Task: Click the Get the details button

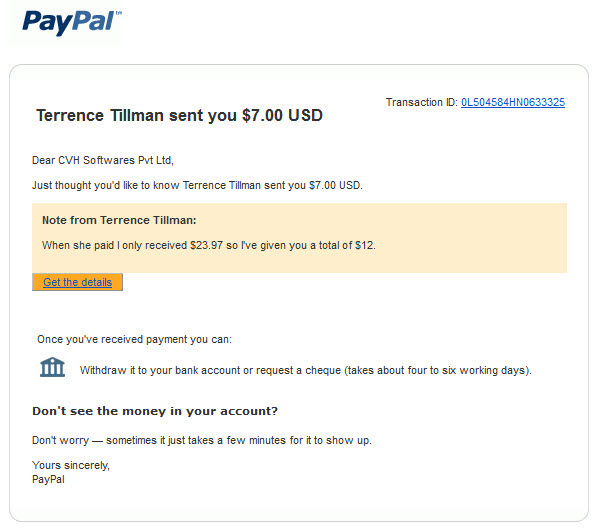Action: [77, 282]
